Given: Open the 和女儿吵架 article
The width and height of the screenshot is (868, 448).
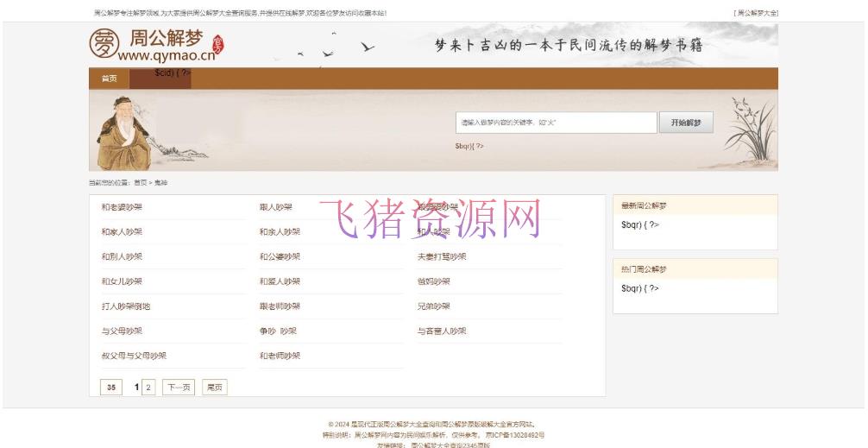Looking at the screenshot, I should pyautogui.click(x=122, y=281).
